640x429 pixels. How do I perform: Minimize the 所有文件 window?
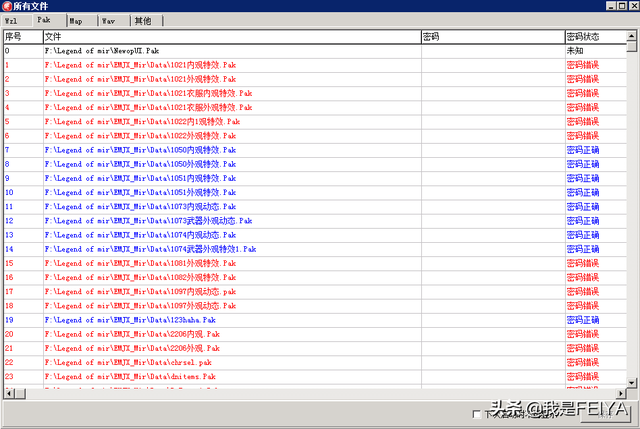pyautogui.click(x=611, y=6)
